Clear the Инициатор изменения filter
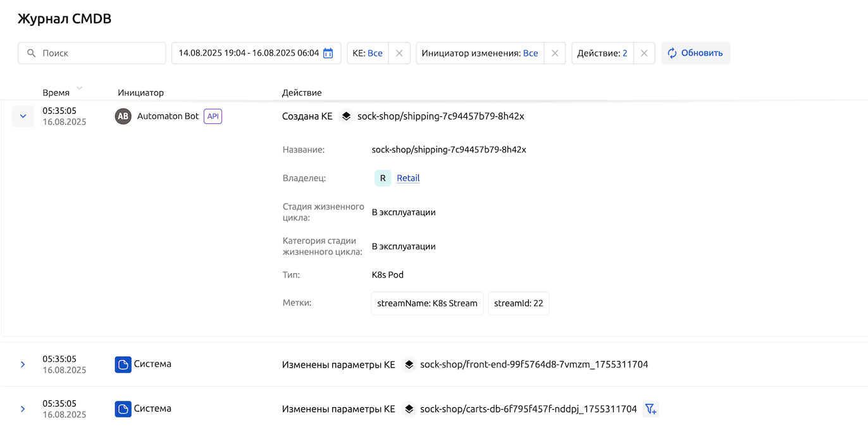Image resolution: width=868 pixels, height=430 pixels. click(555, 53)
